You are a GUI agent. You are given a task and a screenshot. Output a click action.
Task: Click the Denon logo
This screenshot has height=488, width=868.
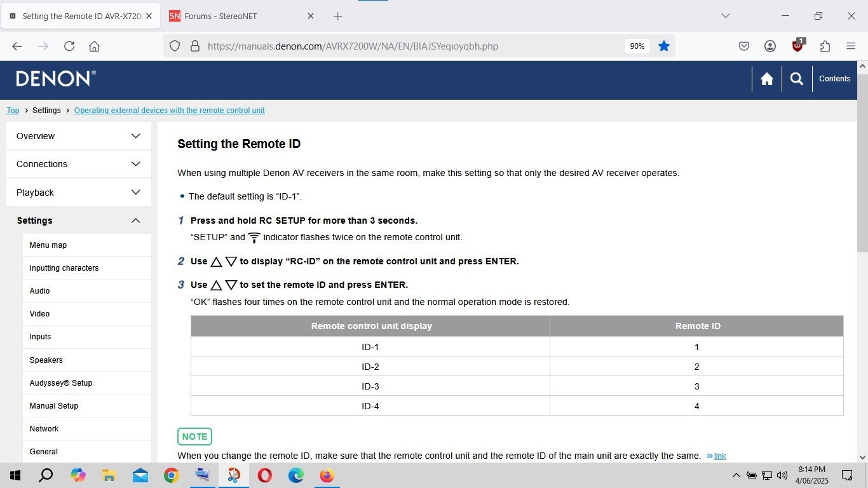56,79
